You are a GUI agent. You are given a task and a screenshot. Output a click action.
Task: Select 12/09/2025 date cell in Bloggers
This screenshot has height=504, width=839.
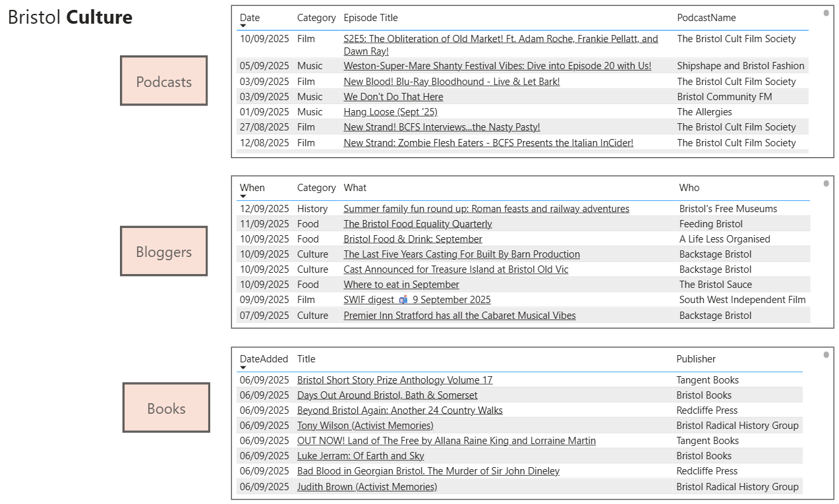[x=264, y=209]
